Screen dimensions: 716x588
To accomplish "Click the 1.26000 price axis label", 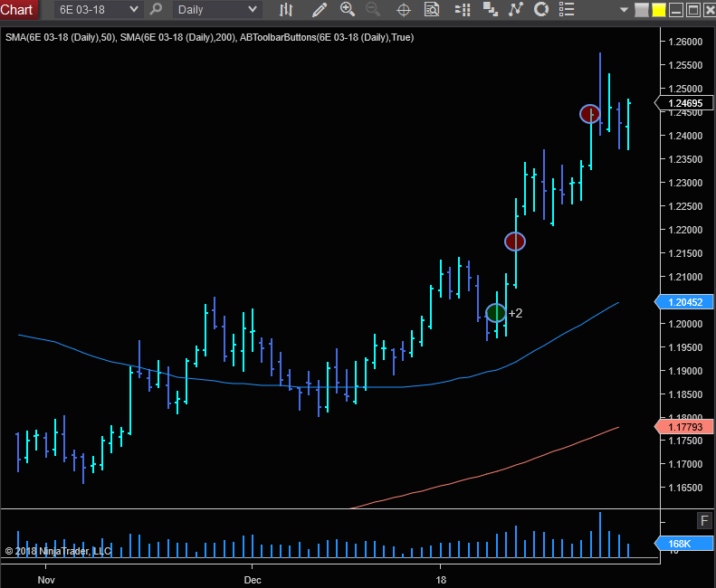I will point(685,42).
